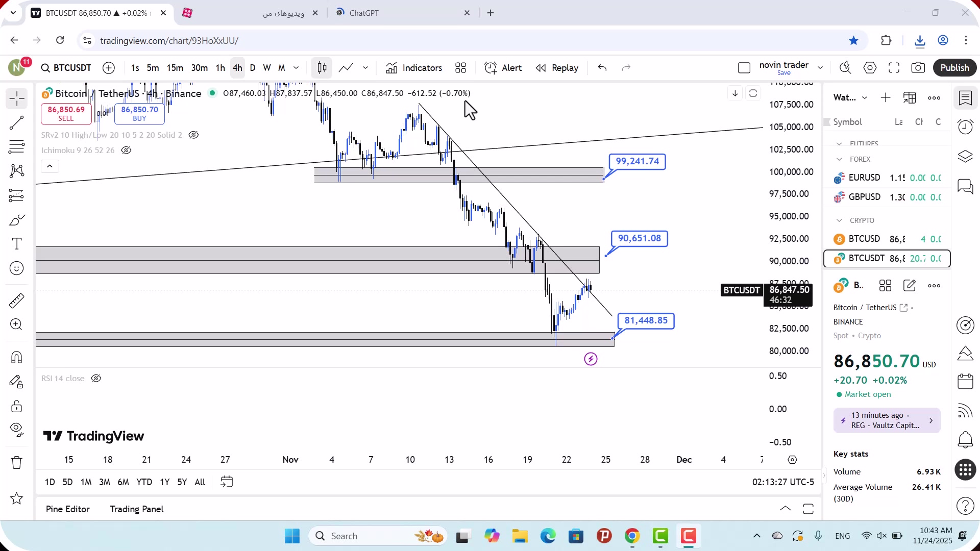
Task: Toggle visibility of Ichimoku indicator
Action: click(126, 151)
